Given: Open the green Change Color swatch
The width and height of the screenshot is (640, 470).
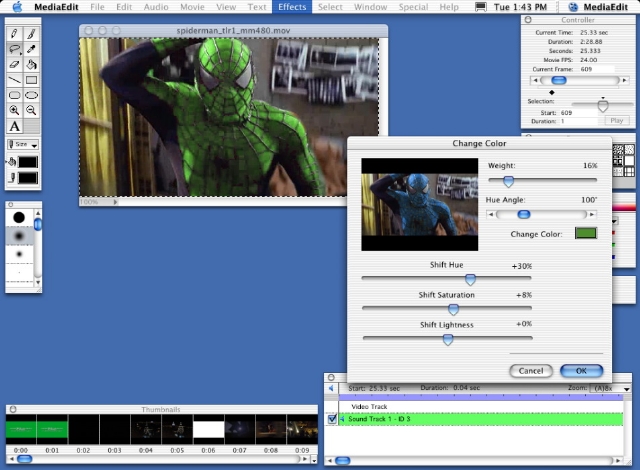Looking at the screenshot, I should [x=586, y=233].
